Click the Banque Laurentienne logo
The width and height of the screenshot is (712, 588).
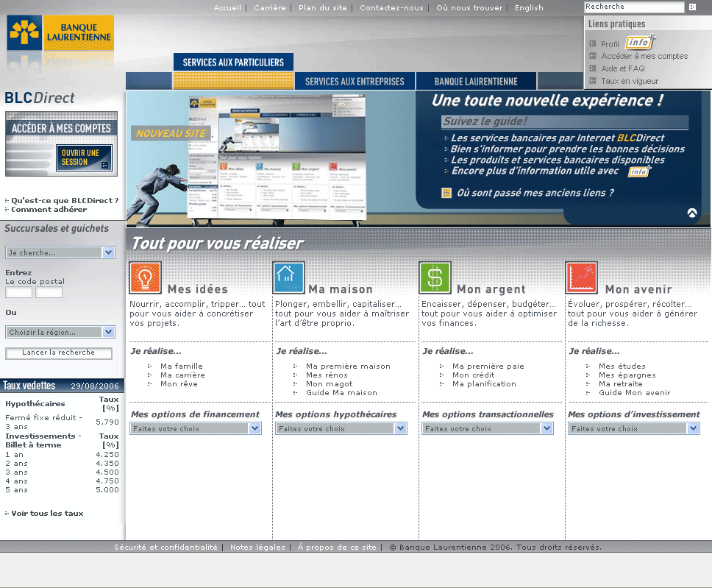point(60,32)
